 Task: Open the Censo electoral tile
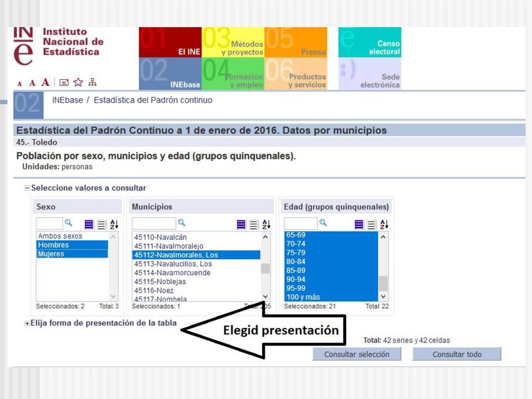pos(370,42)
